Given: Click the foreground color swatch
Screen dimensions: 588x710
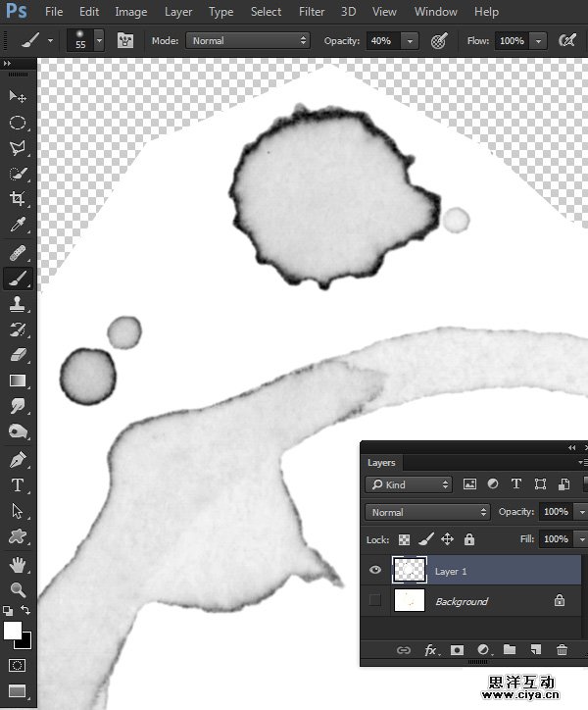Looking at the screenshot, I should pyautogui.click(x=13, y=631).
